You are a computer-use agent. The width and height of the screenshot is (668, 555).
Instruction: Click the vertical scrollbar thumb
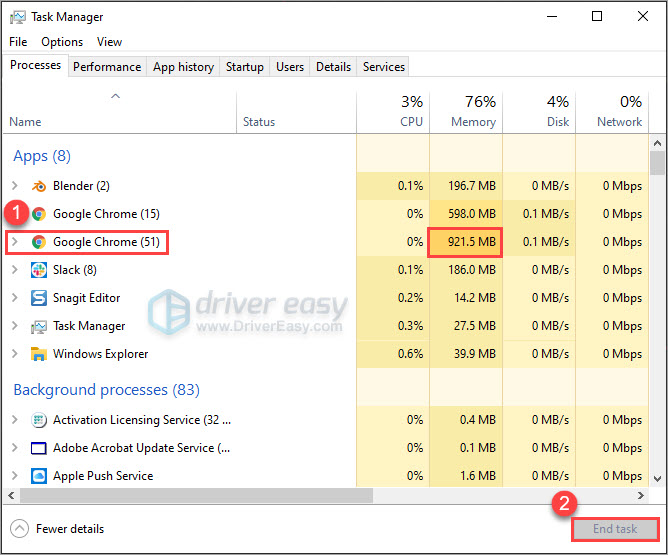pos(657,163)
